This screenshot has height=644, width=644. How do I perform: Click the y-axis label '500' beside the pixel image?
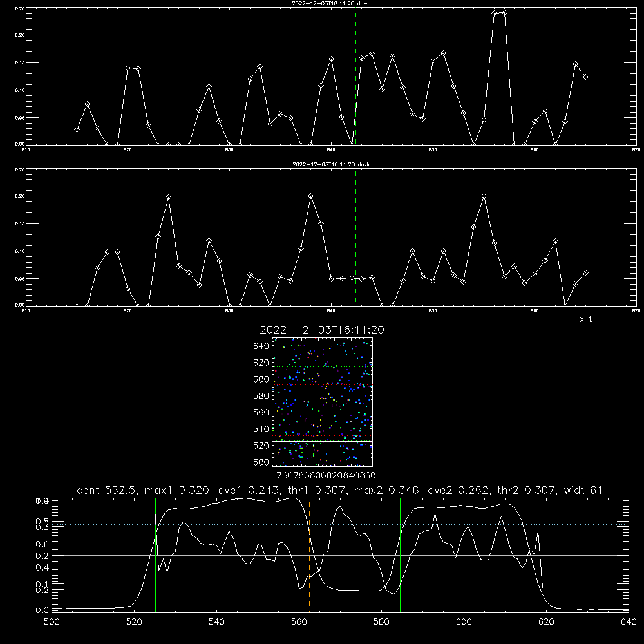pos(261,462)
